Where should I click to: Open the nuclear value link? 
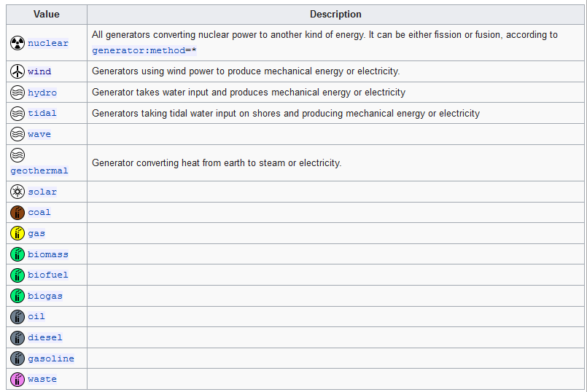click(48, 43)
